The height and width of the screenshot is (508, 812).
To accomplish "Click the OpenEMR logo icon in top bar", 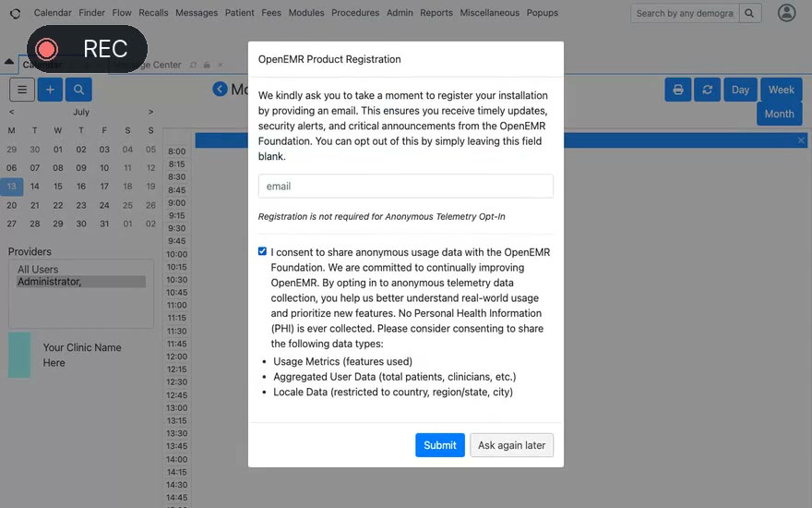I will click(15, 14).
